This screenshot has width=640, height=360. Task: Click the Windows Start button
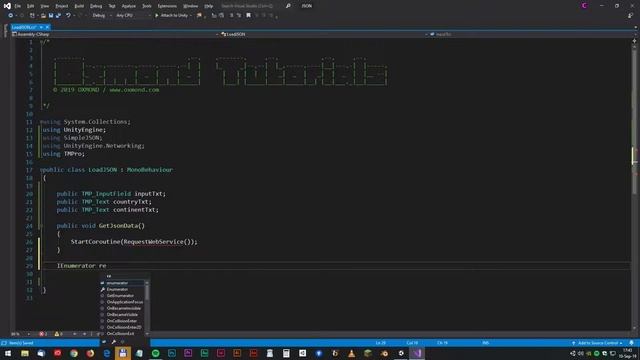pos(8,353)
